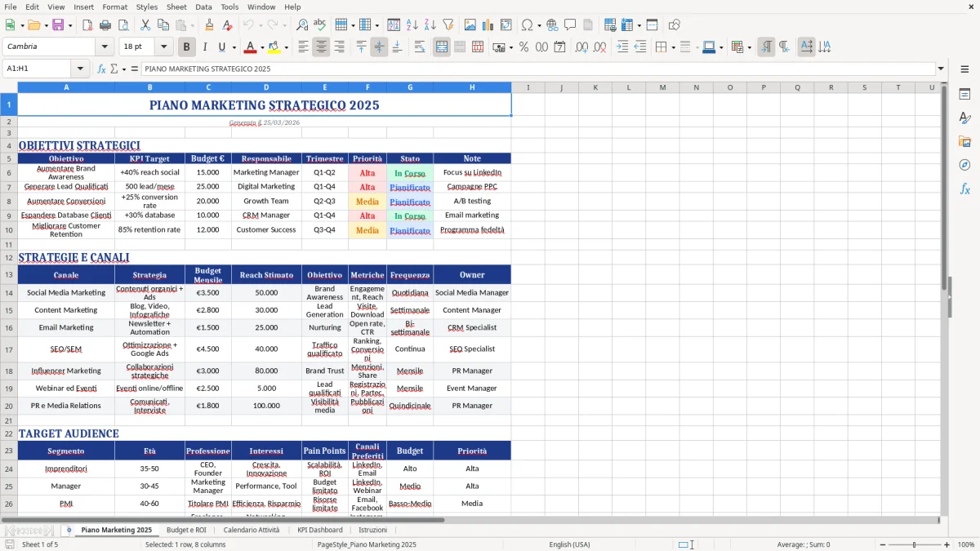Sort the selection ascending
The width and height of the screenshot is (980, 551).
coord(412,24)
